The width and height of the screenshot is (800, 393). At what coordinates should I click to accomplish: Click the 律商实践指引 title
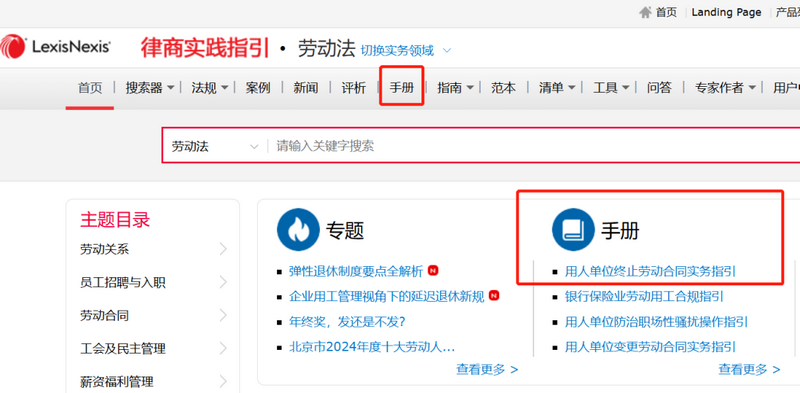point(205,47)
